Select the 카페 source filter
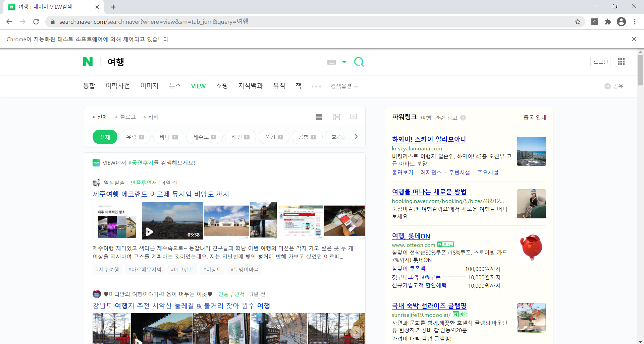This screenshot has height=344, width=644. click(x=151, y=117)
